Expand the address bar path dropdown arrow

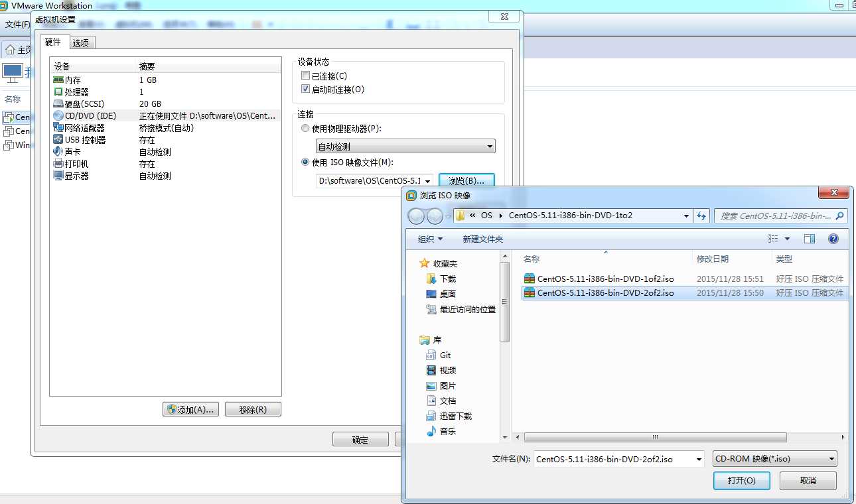tap(686, 216)
